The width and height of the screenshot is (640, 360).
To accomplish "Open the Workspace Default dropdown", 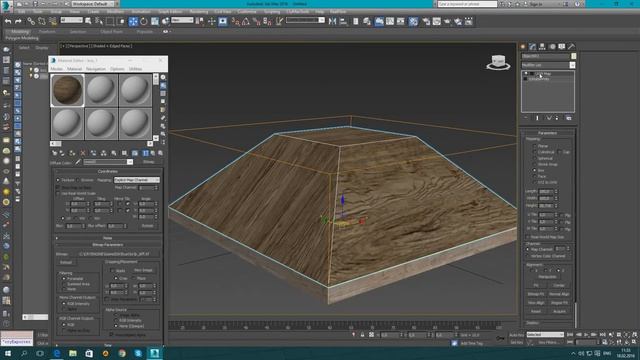I will point(93,4).
